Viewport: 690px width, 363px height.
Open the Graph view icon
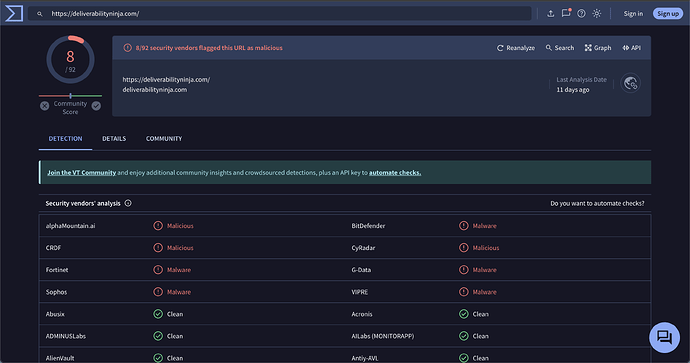[588, 48]
